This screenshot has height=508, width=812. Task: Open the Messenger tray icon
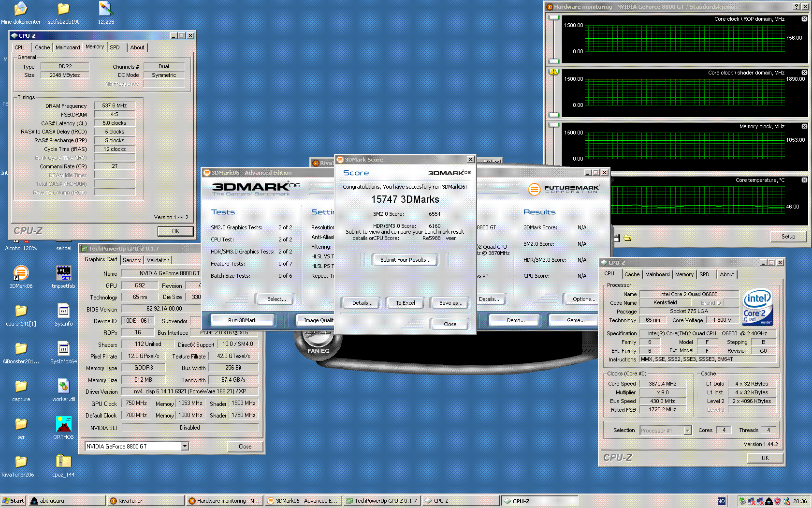pyautogui.click(x=786, y=501)
